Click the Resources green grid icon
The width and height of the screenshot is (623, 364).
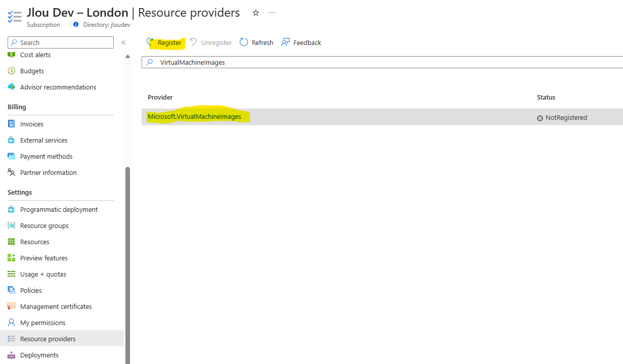[x=12, y=242]
